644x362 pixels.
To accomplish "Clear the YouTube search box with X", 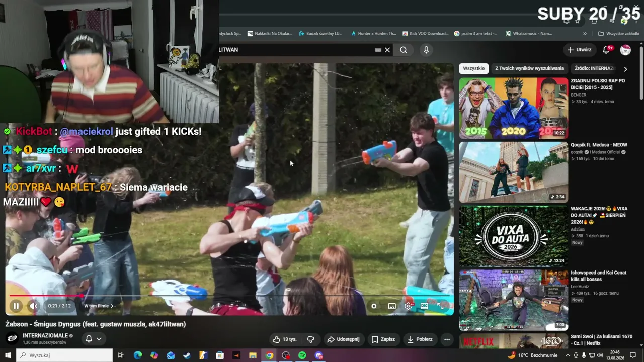I will 387,50.
